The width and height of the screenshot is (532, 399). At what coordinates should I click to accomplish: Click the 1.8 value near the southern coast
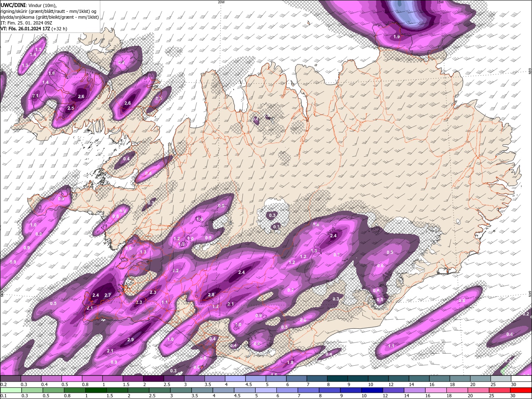291,362
